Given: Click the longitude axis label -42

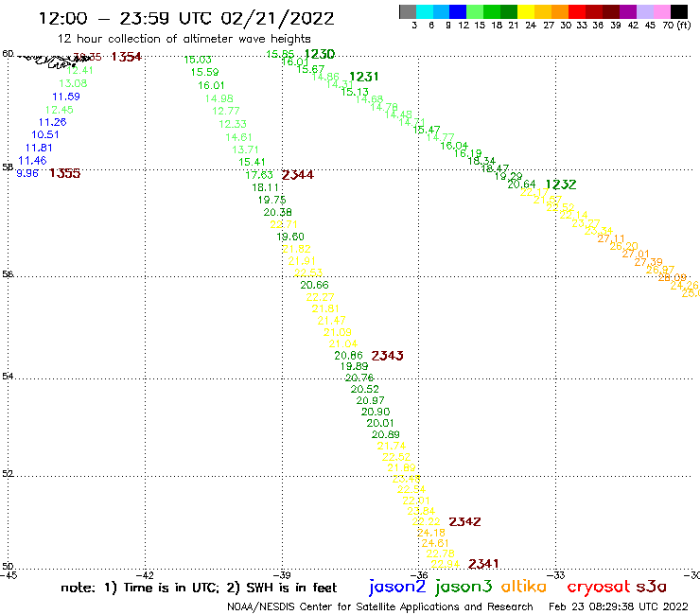Looking at the screenshot, I should pyautogui.click(x=145, y=575).
